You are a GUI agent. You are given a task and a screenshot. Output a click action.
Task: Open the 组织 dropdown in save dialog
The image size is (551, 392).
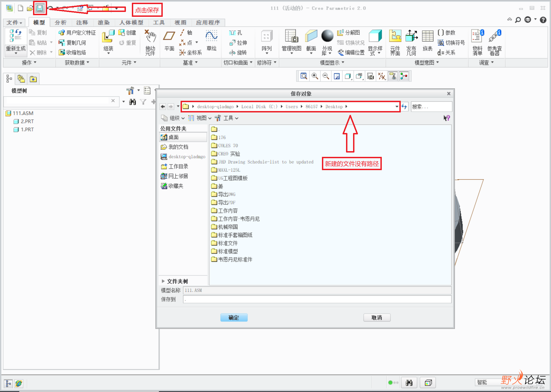pyautogui.click(x=173, y=118)
